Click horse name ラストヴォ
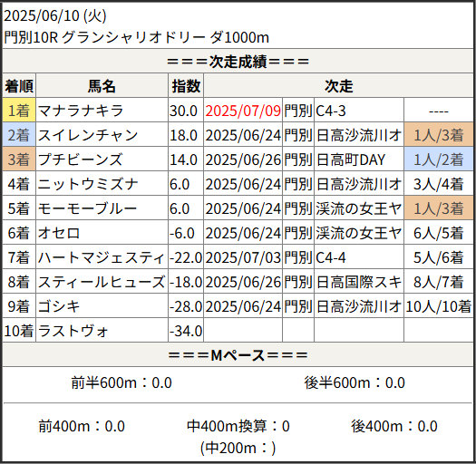The image size is (476, 464). click(73, 331)
